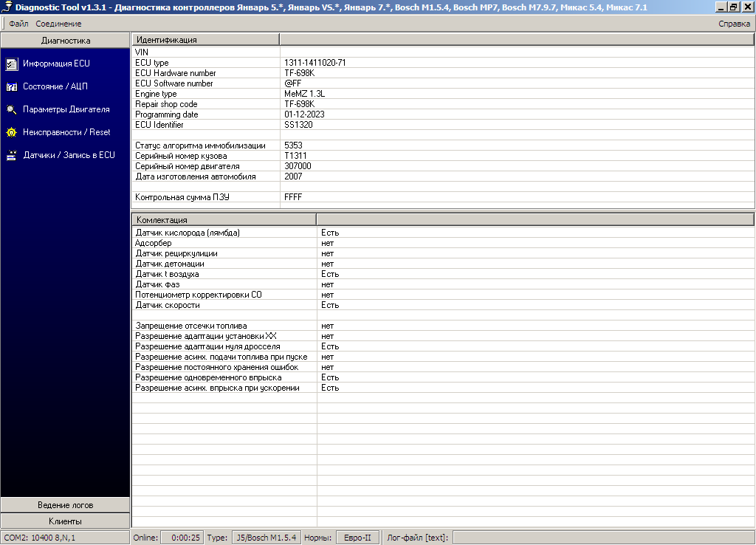Click the Идентификация column header
Image resolution: width=756 pixels, height=545 pixels.
click(206, 40)
